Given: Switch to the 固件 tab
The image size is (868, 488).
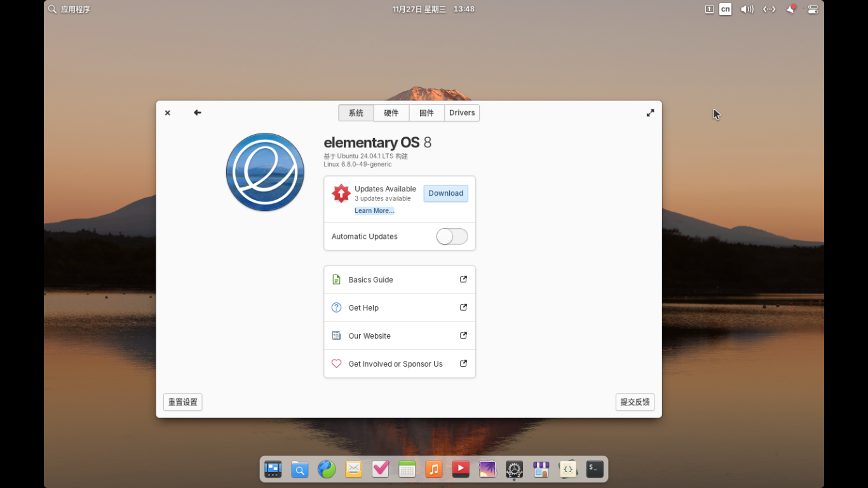Looking at the screenshot, I should [x=427, y=113].
